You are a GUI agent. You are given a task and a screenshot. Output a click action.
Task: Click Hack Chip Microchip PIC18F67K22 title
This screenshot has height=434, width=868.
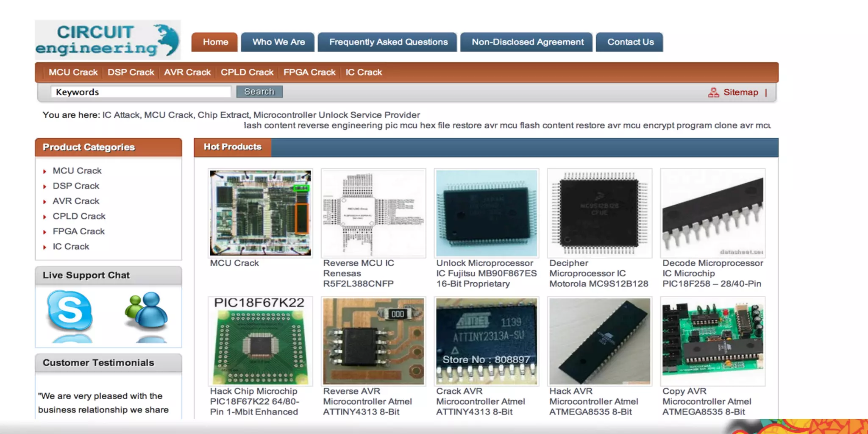254,401
